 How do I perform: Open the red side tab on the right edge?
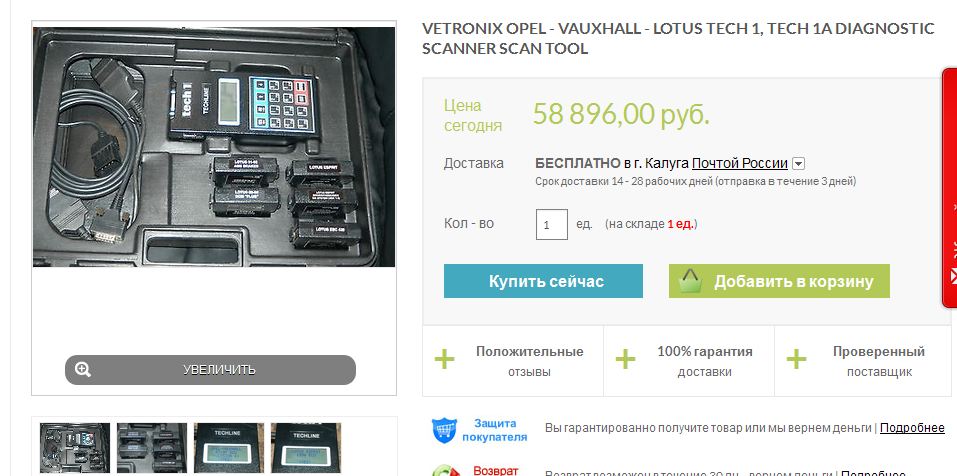coord(950,188)
